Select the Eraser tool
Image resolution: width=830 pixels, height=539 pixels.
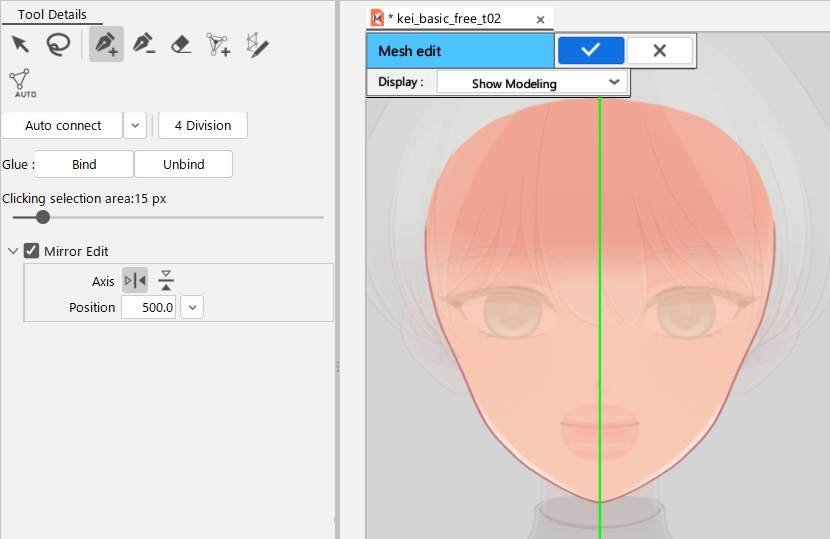[x=181, y=45]
